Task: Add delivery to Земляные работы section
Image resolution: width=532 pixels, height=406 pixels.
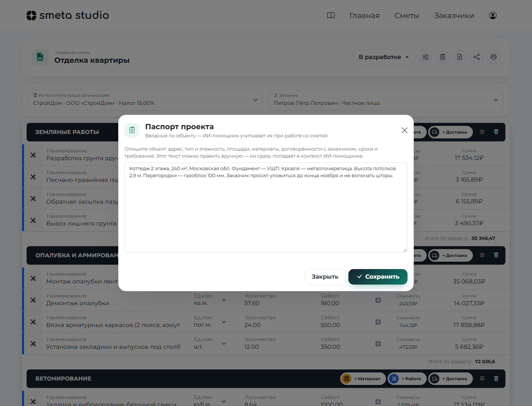Action: (x=451, y=132)
